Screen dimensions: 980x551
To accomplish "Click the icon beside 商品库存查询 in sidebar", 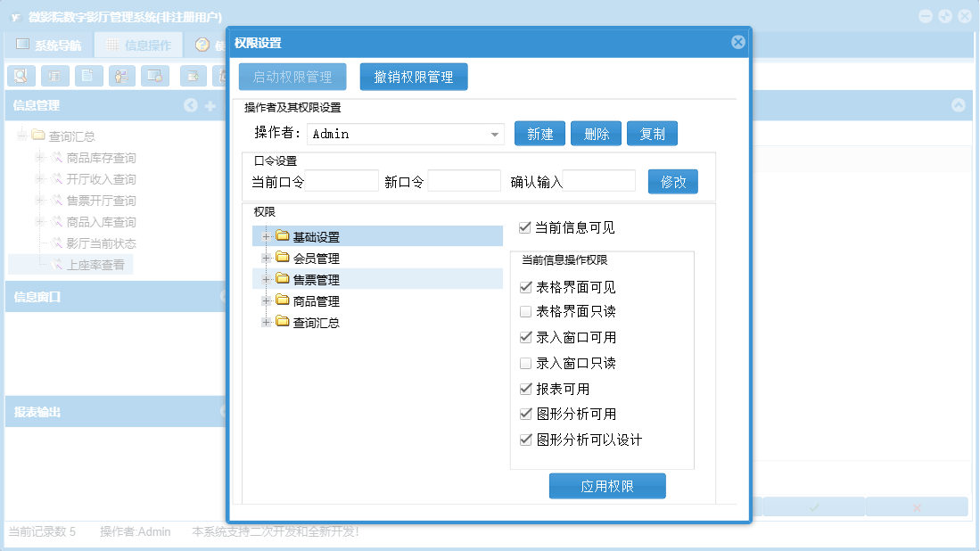I will (56, 158).
